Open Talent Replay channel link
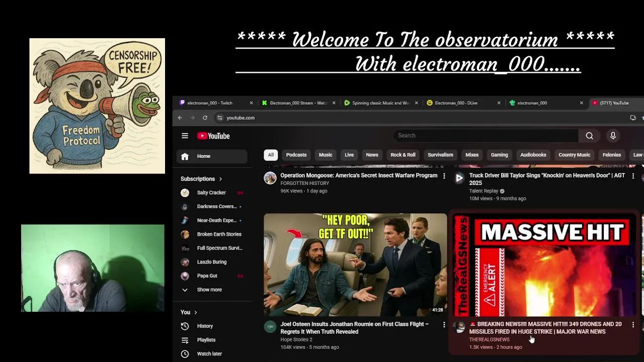This screenshot has width=644, height=362. click(x=484, y=191)
